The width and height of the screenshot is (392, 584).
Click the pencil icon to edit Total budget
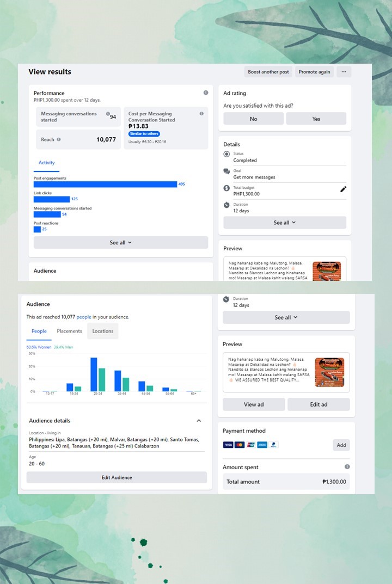point(343,189)
